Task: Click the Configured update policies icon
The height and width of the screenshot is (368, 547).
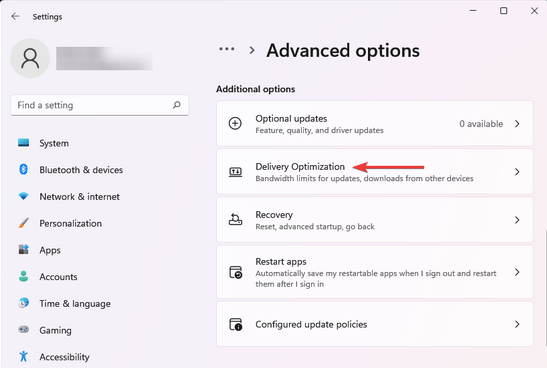Action: 235,324
